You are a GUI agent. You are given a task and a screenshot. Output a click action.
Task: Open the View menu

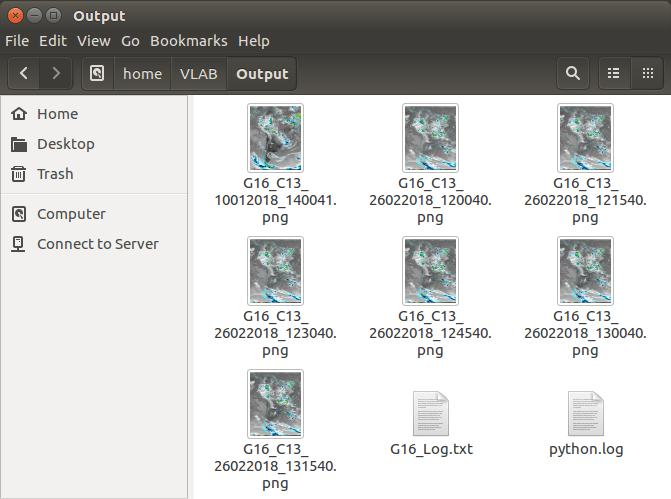tap(94, 41)
